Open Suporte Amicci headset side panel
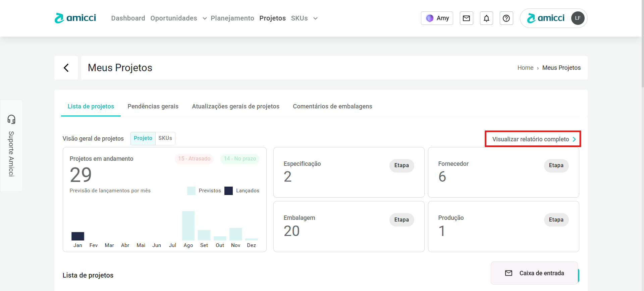This screenshot has height=291, width=644. coord(11,145)
